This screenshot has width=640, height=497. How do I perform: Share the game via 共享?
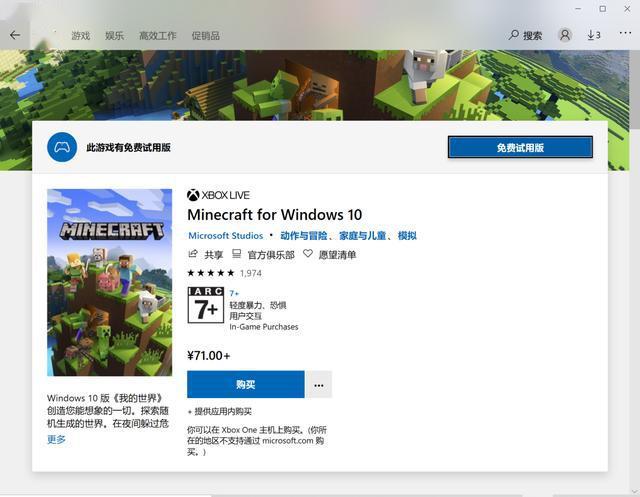(205, 255)
